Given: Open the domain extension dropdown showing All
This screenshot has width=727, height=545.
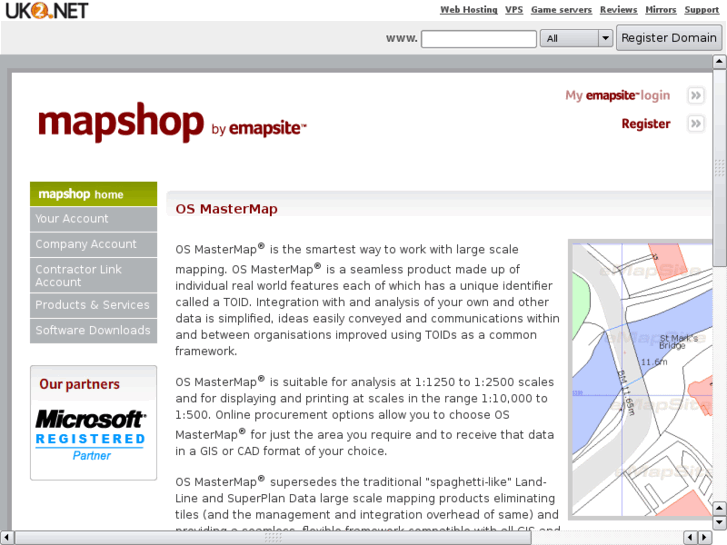Looking at the screenshot, I should pyautogui.click(x=576, y=38).
